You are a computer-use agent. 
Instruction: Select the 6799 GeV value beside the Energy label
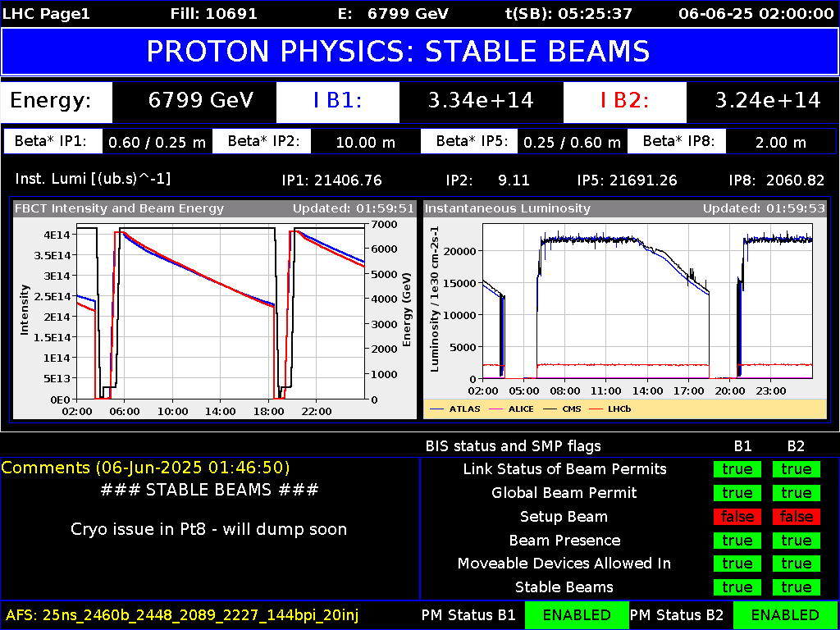pyautogui.click(x=201, y=101)
